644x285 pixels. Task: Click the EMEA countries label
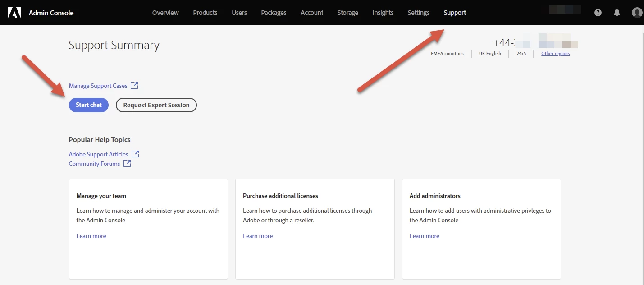[447, 53]
